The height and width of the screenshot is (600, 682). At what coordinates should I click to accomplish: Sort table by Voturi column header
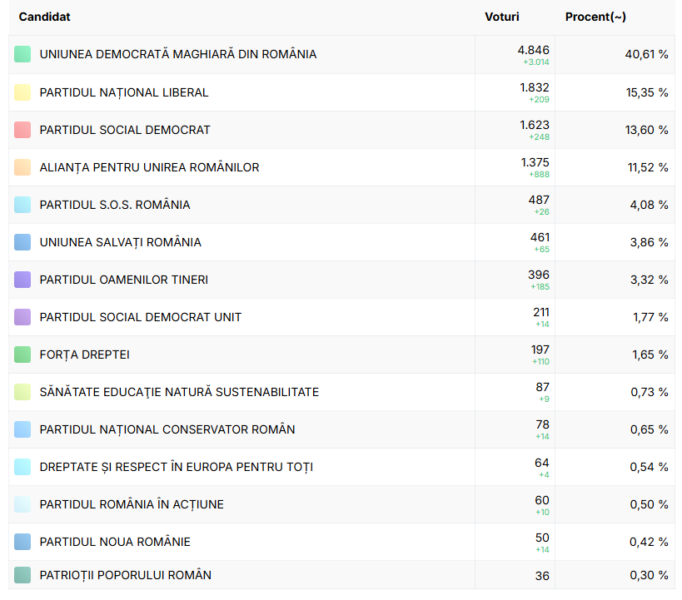pyautogui.click(x=502, y=17)
